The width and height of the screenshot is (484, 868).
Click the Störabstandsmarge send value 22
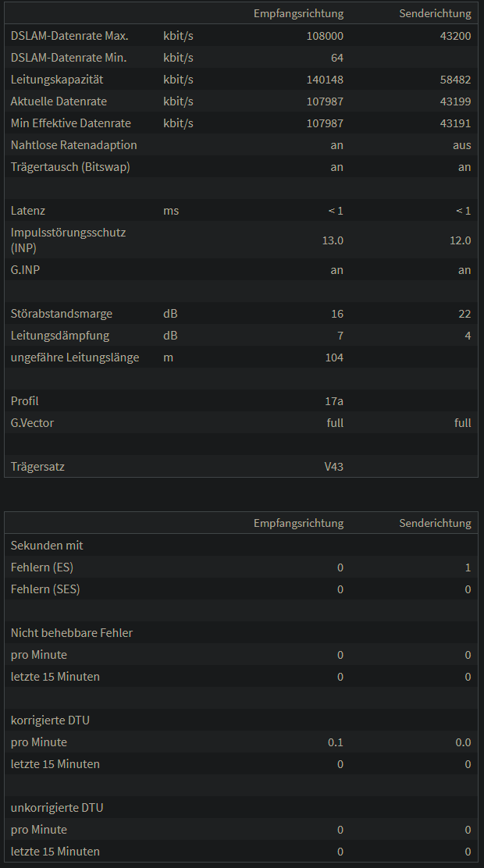(x=464, y=314)
